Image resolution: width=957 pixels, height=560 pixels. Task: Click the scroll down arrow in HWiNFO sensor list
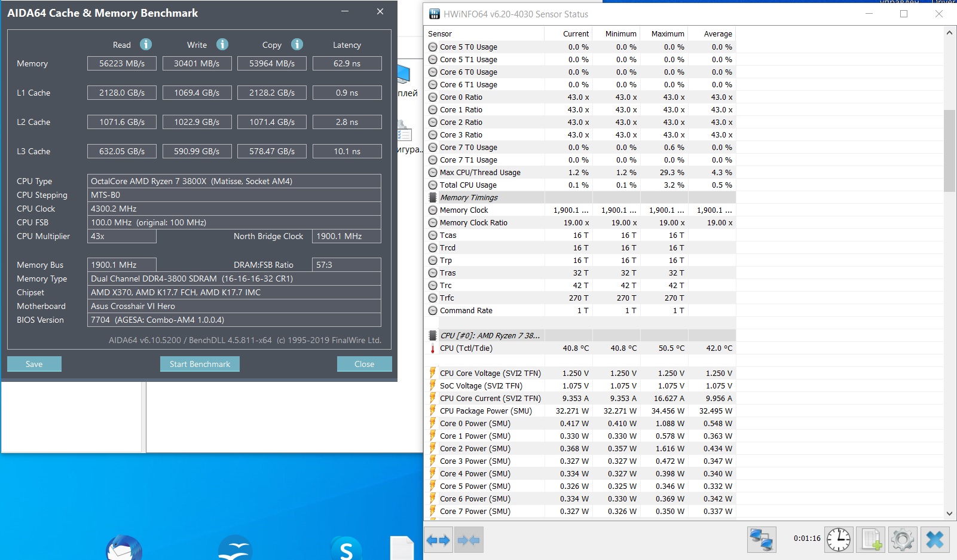(x=949, y=513)
